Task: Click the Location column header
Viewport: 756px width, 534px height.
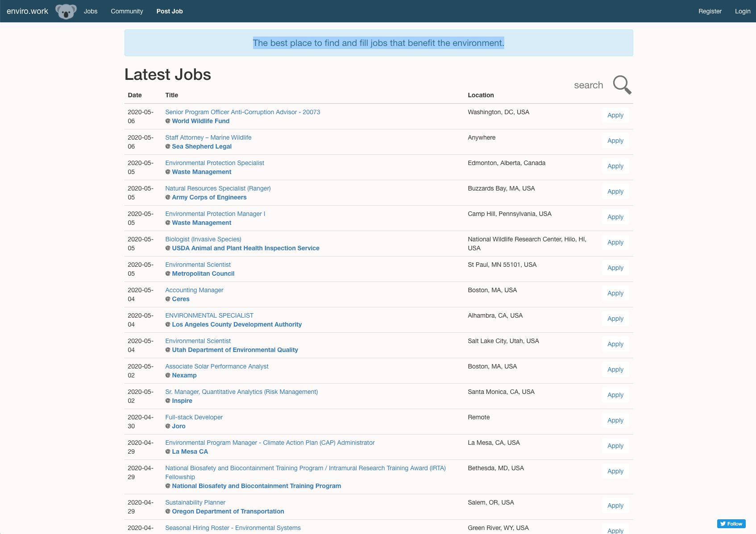Action: (481, 95)
